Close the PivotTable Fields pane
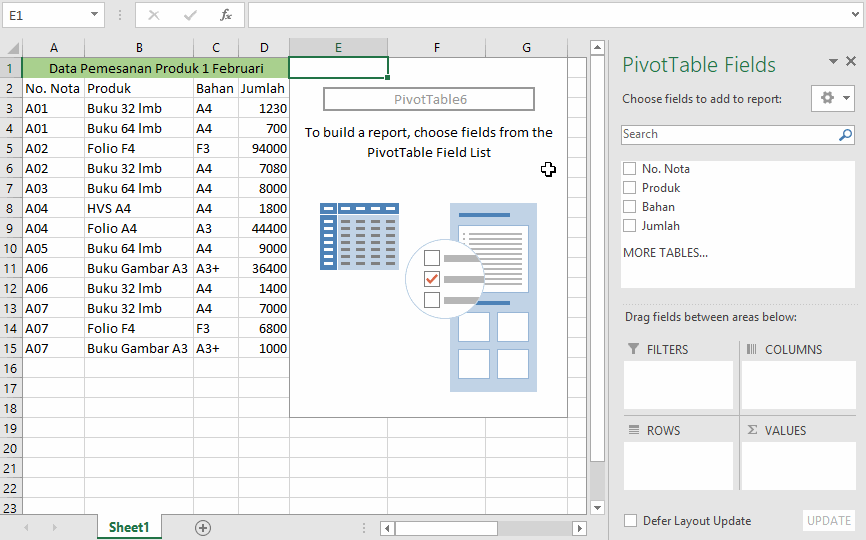The height and width of the screenshot is (540, 866). coord(850,62)
